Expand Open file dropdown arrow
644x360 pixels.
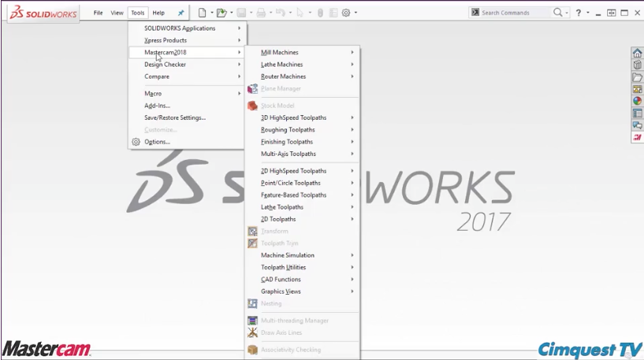click(231, 13)
